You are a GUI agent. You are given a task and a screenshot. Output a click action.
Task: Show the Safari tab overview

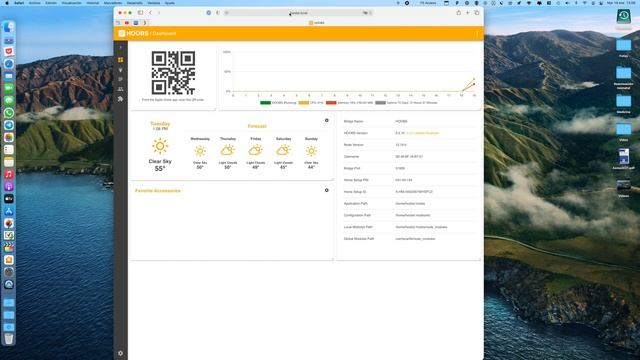(x=476, y=13)
